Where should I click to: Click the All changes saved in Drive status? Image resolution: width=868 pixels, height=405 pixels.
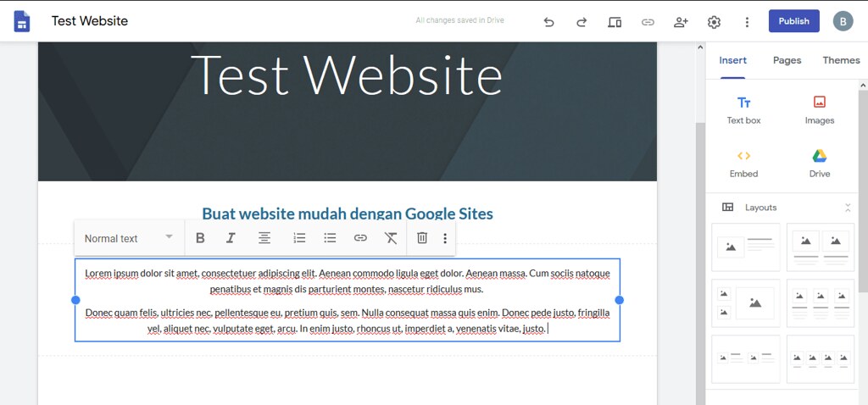[x=459, y=20]
